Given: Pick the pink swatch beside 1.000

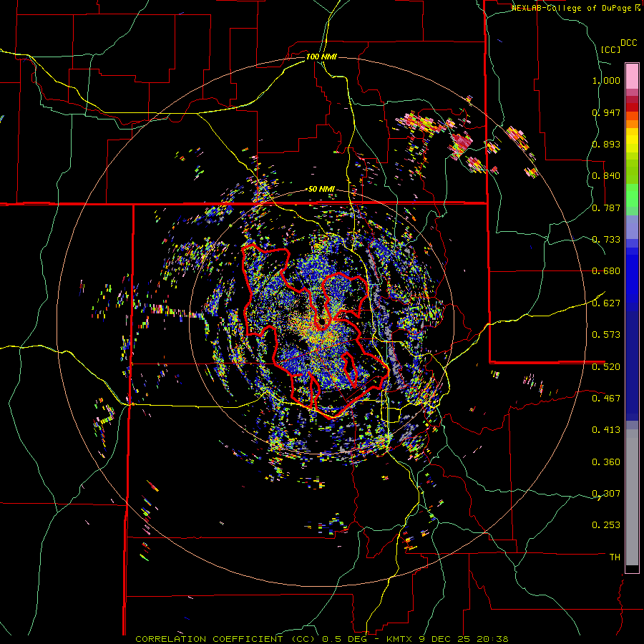Looking at the screenshot, I should click(632, 77).
